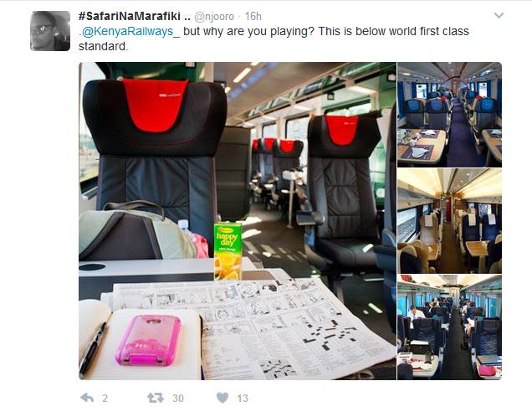Click the pink phone in the main photo
532x412 pixels.
pos(148,340)
